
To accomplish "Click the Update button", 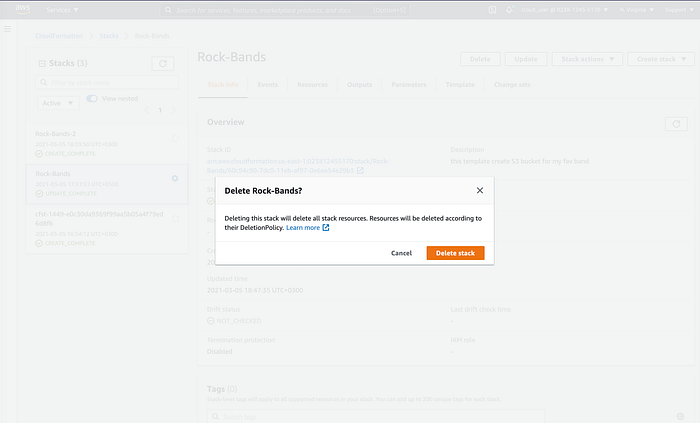I will 526,59.
